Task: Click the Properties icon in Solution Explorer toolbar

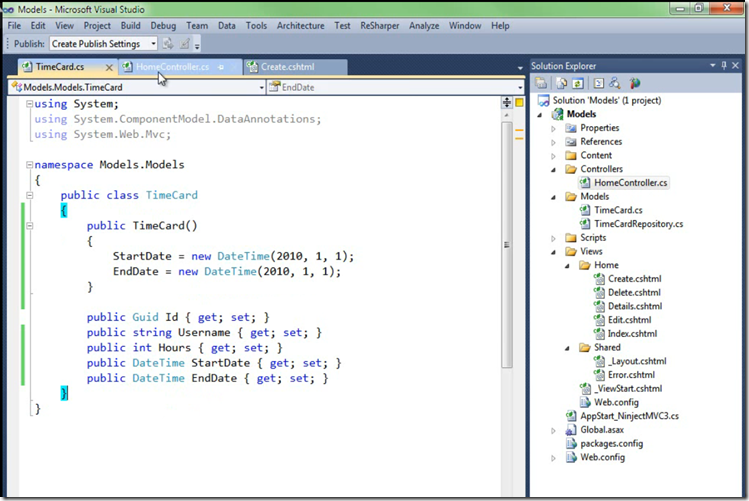Action: point(541,83)
